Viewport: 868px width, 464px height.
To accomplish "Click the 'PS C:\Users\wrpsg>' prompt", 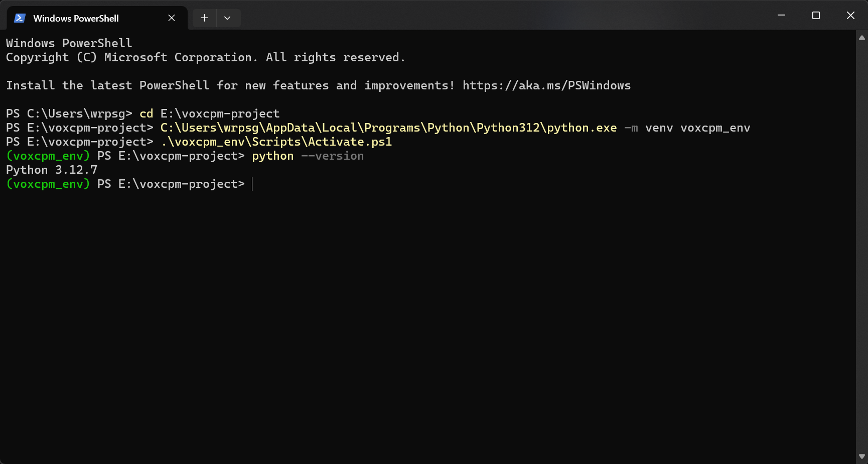I will pos(69,114).
